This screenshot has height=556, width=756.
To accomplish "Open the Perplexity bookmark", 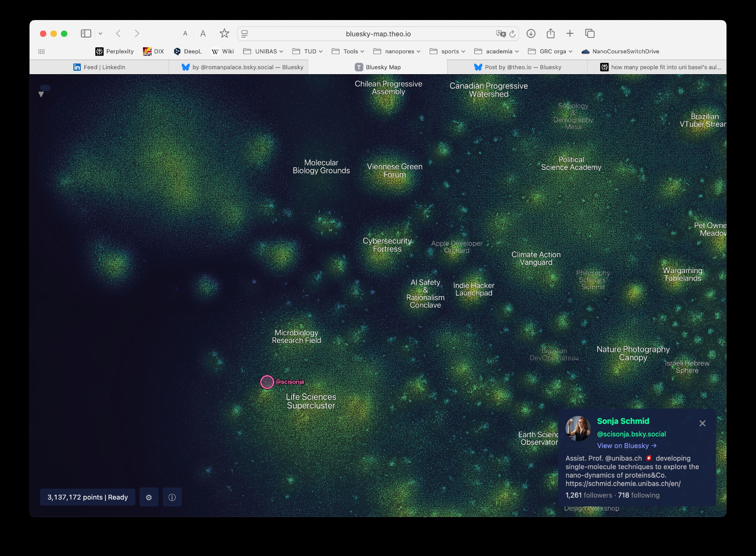I will click(x=114, y=51).
